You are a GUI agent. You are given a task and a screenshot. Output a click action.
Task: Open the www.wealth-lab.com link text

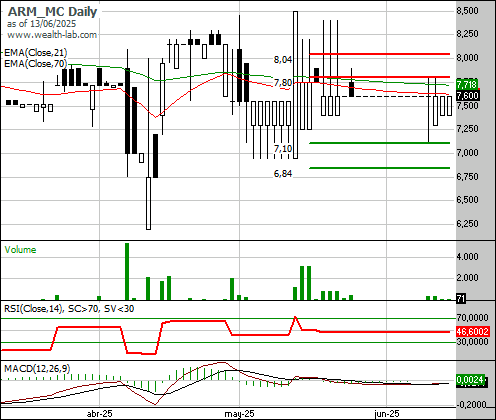pos(52,35)
